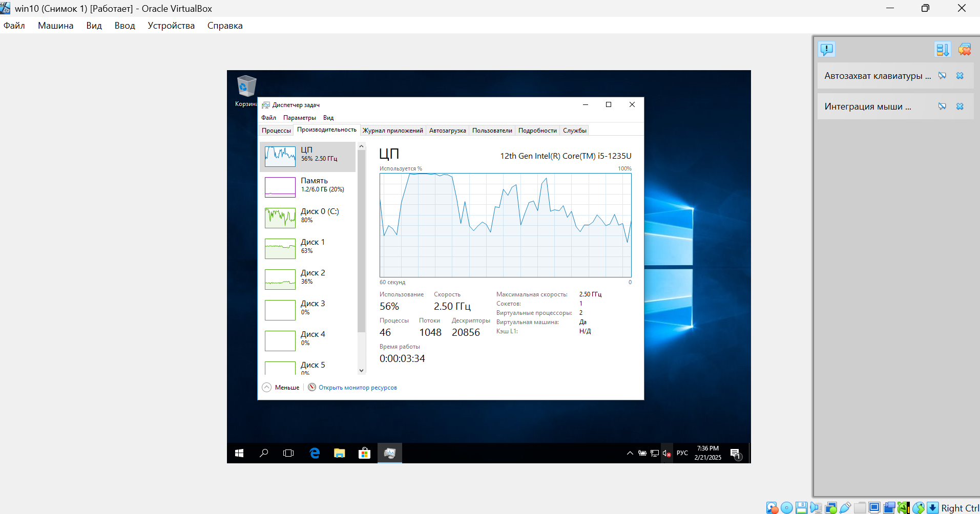Switch to the Автозагрузка tab
Image resolution: width=980 pixels, height=514 pixels.
[x=448, y=131]
